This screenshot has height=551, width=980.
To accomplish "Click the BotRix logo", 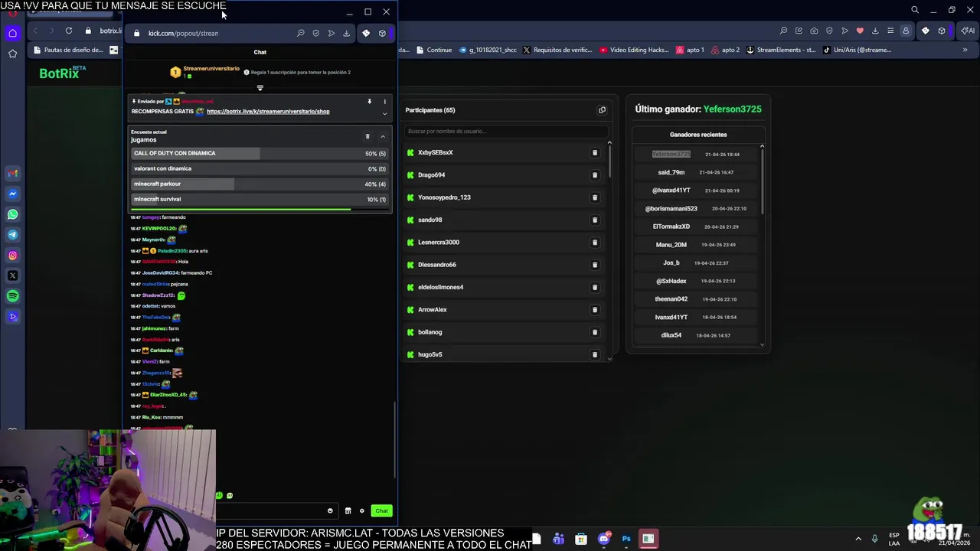I will (x=63, y=73).
